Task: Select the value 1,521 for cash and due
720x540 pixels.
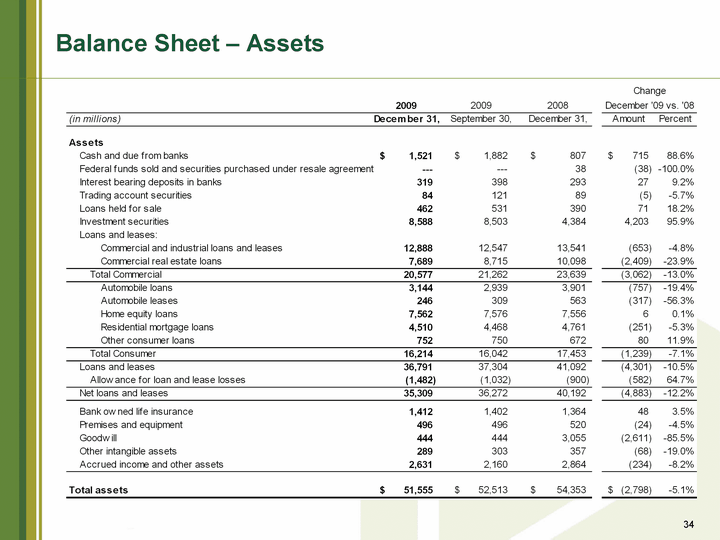Action: [421, 156]
